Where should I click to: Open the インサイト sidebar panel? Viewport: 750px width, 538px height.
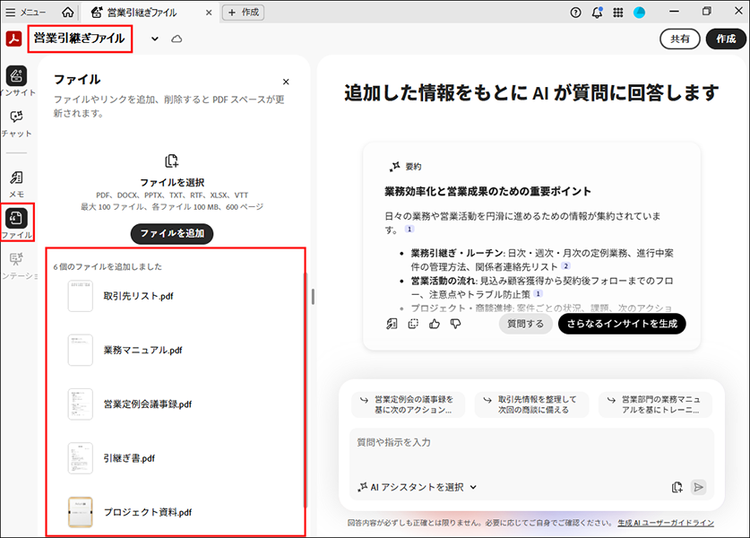[16, 78]
